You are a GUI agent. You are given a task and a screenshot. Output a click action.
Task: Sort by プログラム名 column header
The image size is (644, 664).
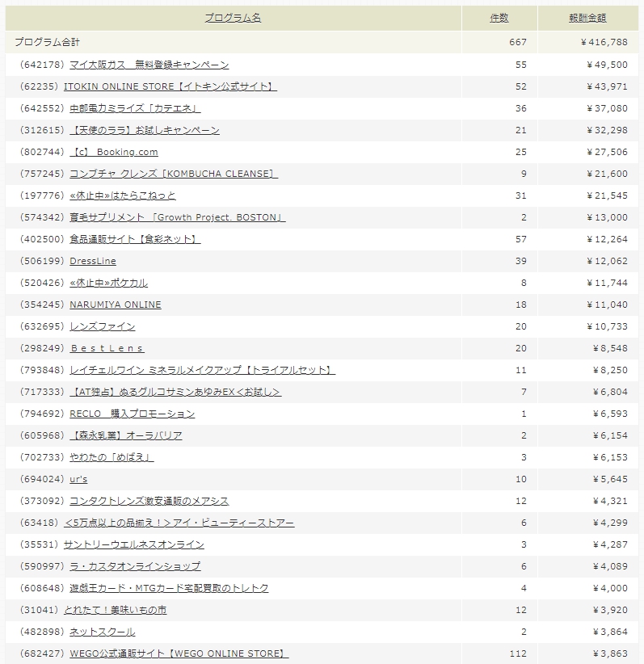[x=233, y=18]
